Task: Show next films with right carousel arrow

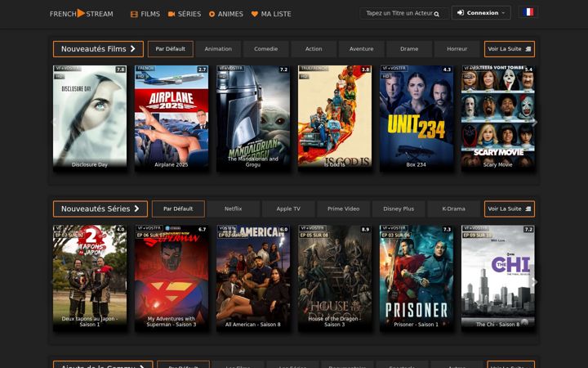Action: coord(535,123)
